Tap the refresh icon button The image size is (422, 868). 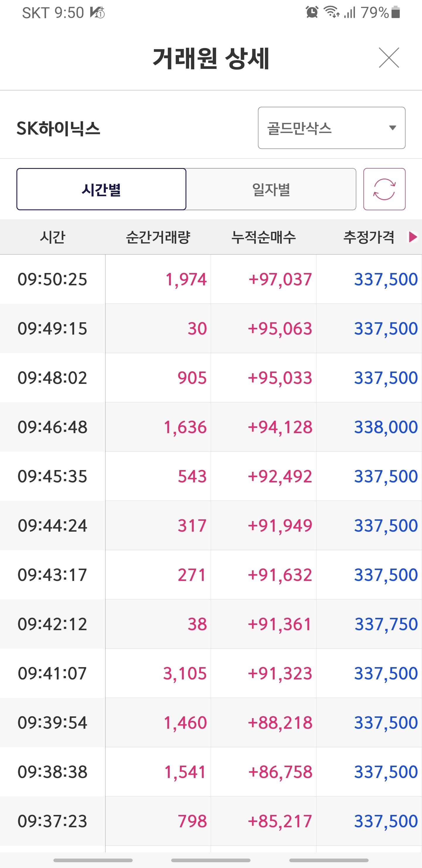click(x=384, y=189)
